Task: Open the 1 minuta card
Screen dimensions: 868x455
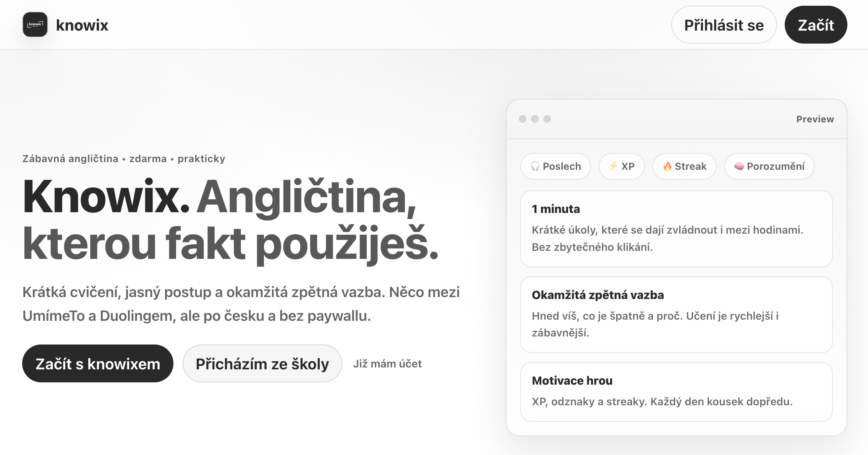Action: point(676,229)
